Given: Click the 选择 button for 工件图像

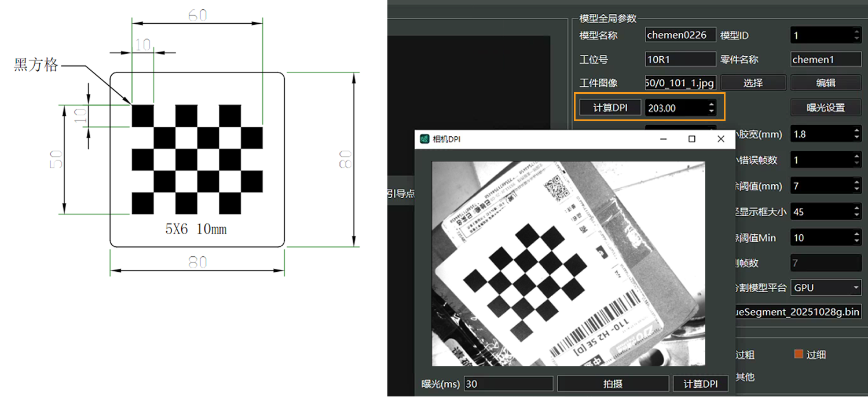Looking at the screenshot, I should click(x=753, y=83).
